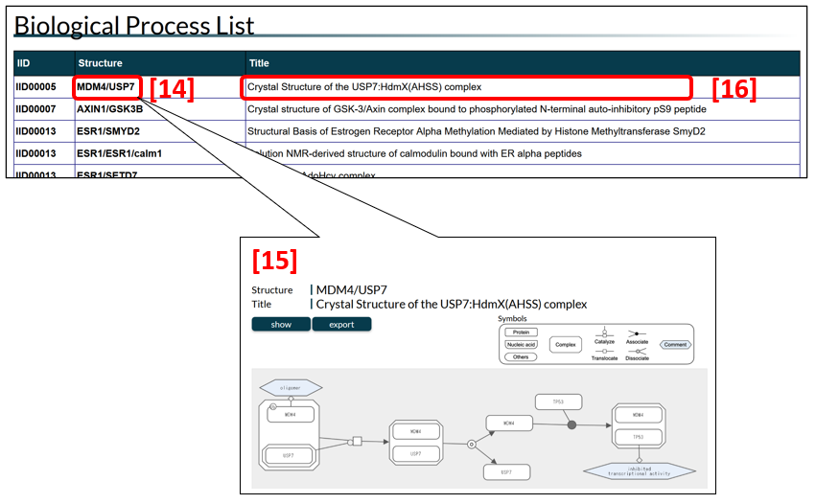Click the Complex legend symbol
The image size is (816, 504).
(x=564, y=344)
